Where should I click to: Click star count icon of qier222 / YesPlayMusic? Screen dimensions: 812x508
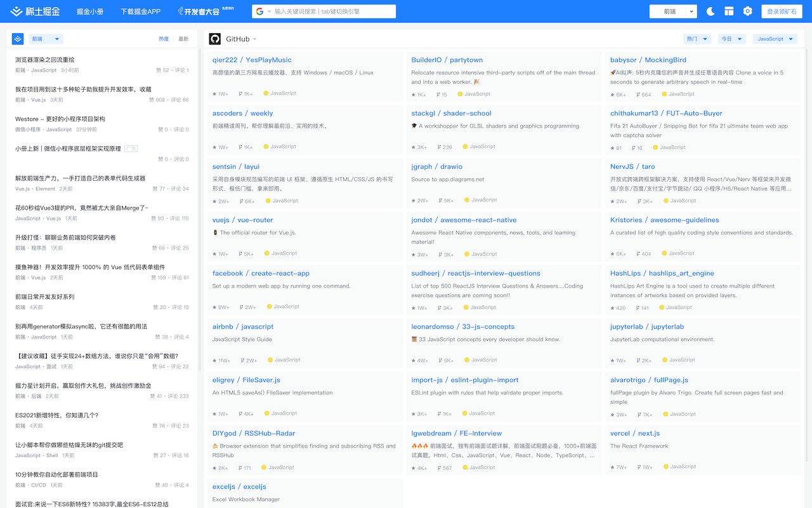click(215, 94)
